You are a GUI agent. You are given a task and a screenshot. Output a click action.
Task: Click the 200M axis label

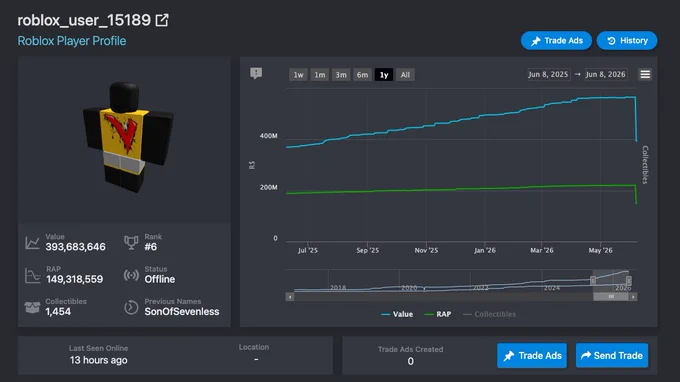pyautogui.click(x=268, y=187)
